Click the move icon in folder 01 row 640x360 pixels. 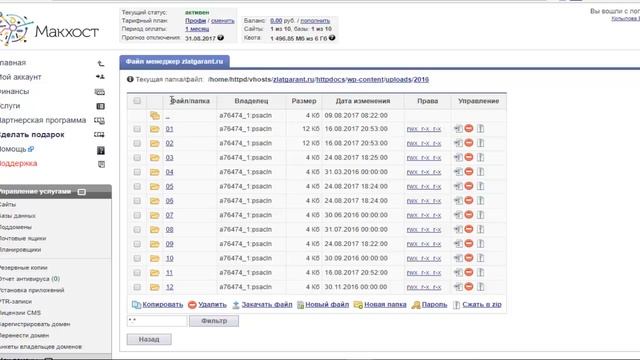tap(458, 129)
